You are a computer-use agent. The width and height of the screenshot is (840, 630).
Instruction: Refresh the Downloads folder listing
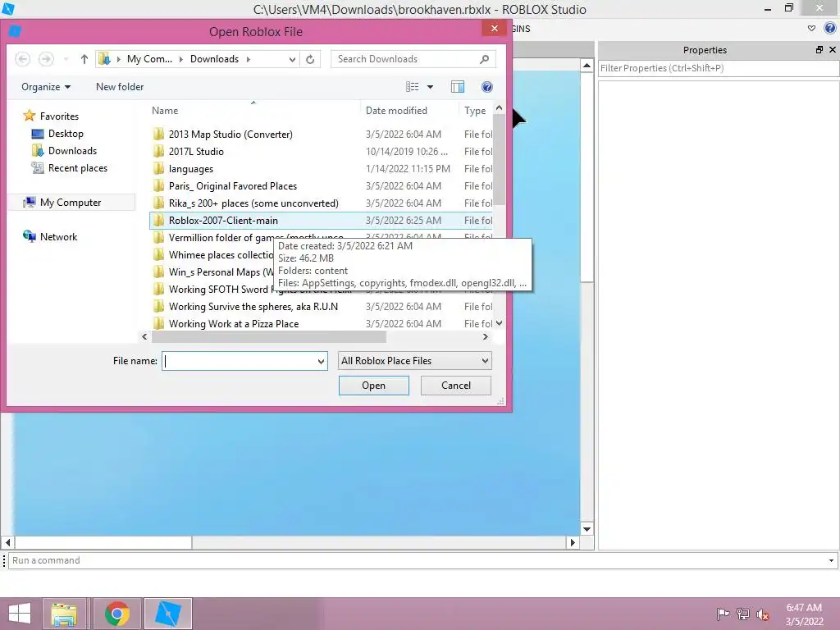click(x=310, y=59)
